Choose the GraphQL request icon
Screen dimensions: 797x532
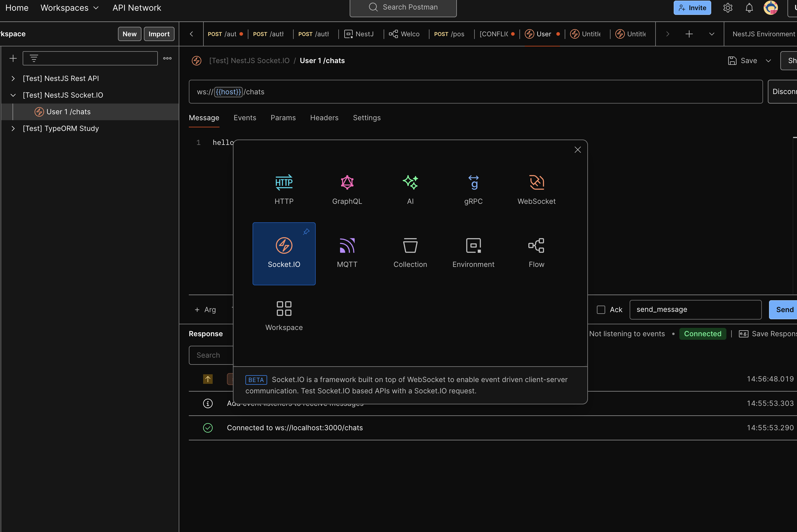coord(347,183)
